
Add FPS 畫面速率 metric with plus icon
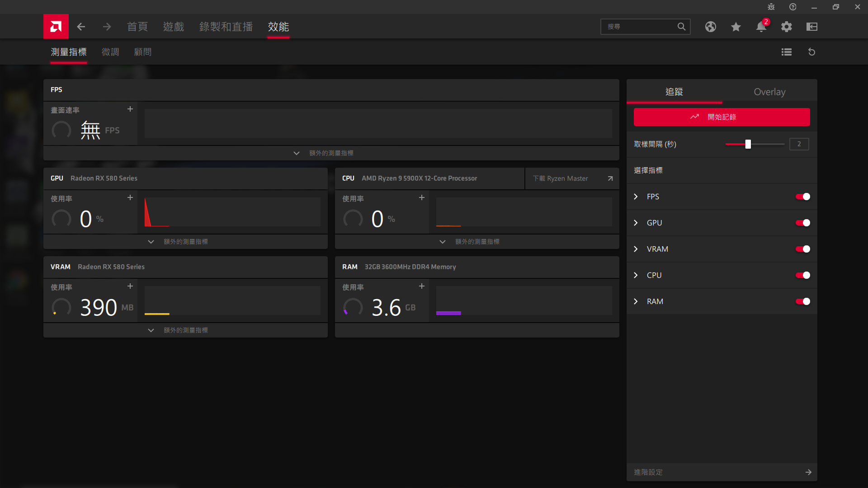pyautogui.click(x=130, y=109)
